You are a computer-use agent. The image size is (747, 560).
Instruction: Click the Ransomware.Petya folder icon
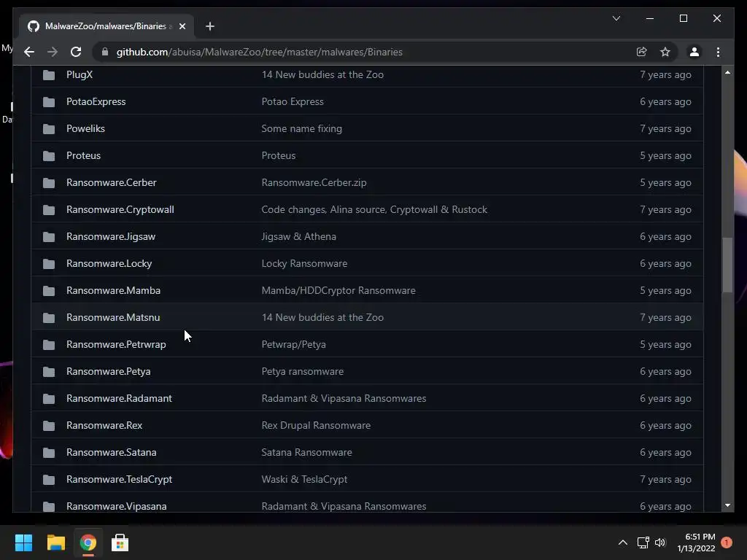tap(49, 371)
